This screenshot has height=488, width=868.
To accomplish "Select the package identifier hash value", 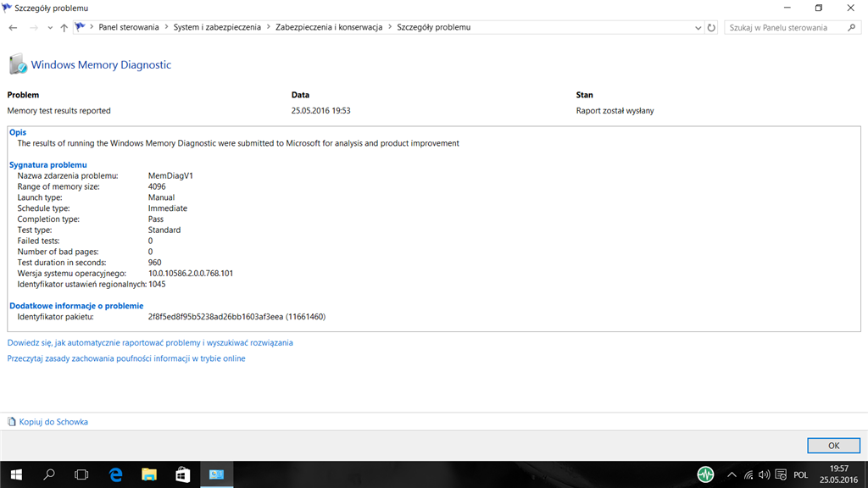I will click(x=236, y=317).
